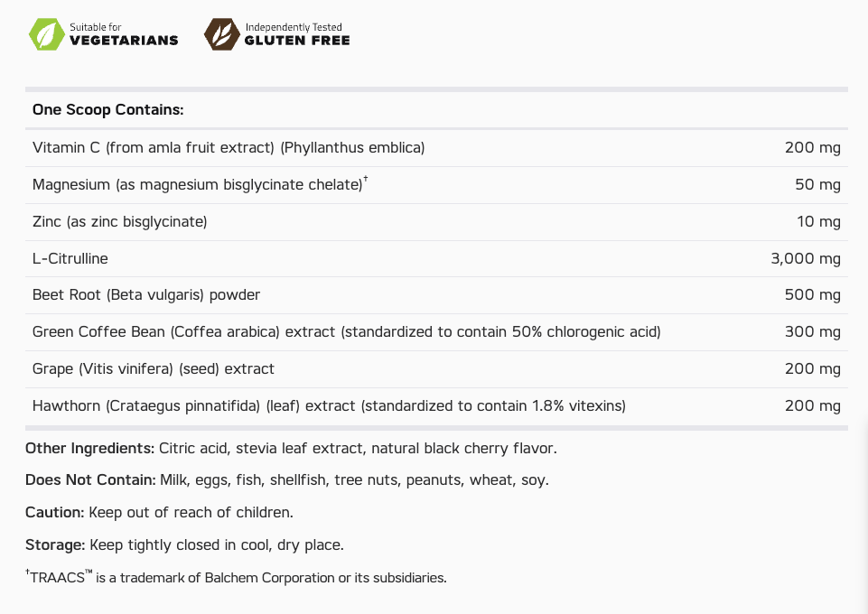Viewport: 868px width, 614px height.
Task: Click the brown gluten free wheat icon
Action: [221, 34]
